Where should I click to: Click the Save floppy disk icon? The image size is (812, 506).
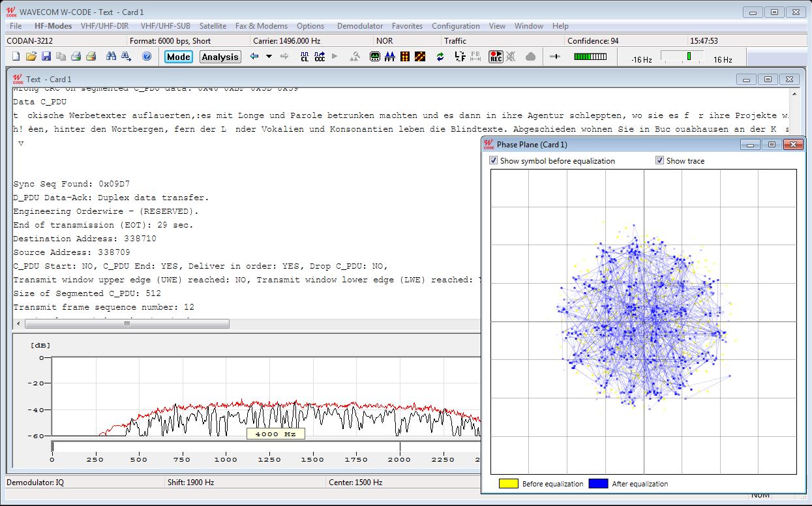click(46, 57)
